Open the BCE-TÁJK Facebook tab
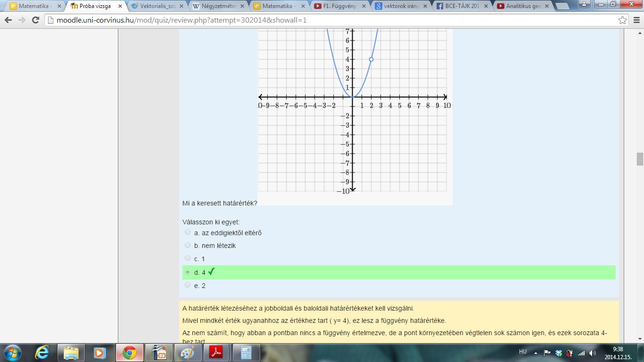 [460, 6]
